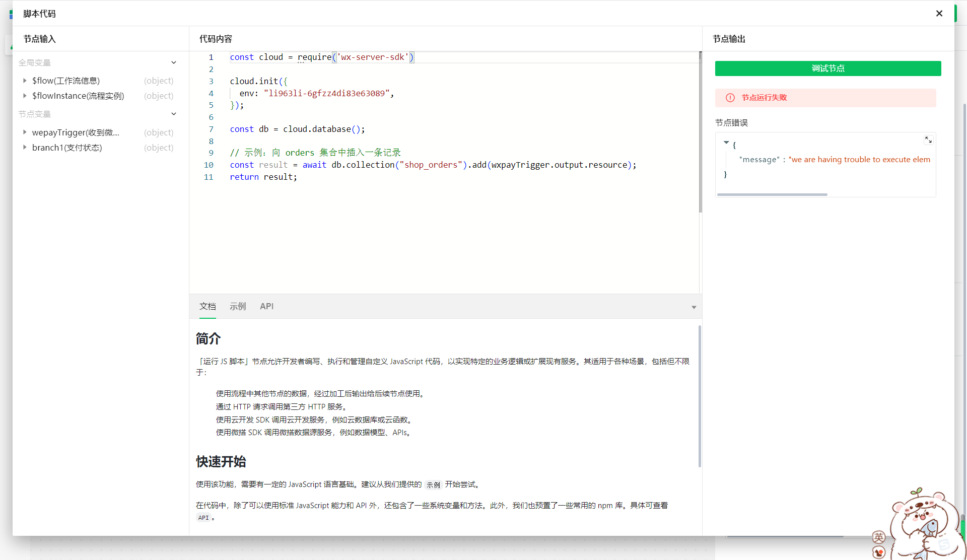This screenshot has height=560, width=967.
Task: Expand the wepayTrigger node variable
Action: [25, 132]
